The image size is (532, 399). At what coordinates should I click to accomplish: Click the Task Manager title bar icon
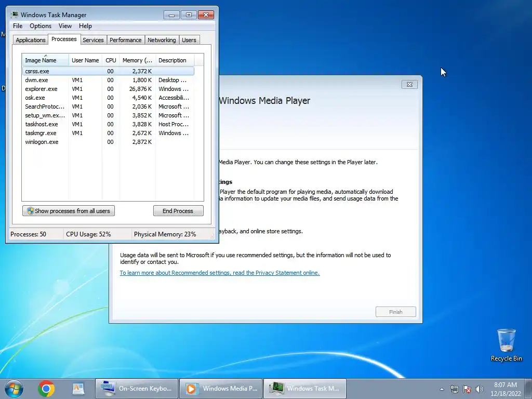tap(14, 15)
